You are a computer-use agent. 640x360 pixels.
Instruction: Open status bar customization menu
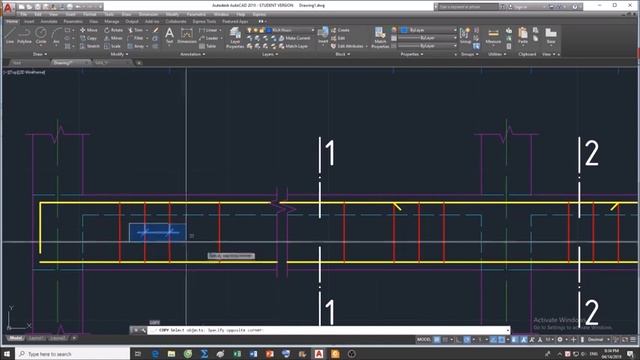click(633, 340)
